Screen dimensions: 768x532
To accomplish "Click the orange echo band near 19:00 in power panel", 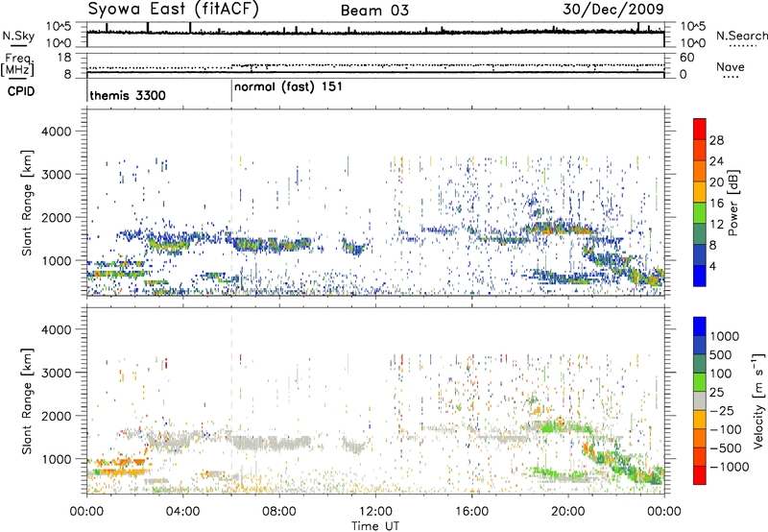I will 559,229.
